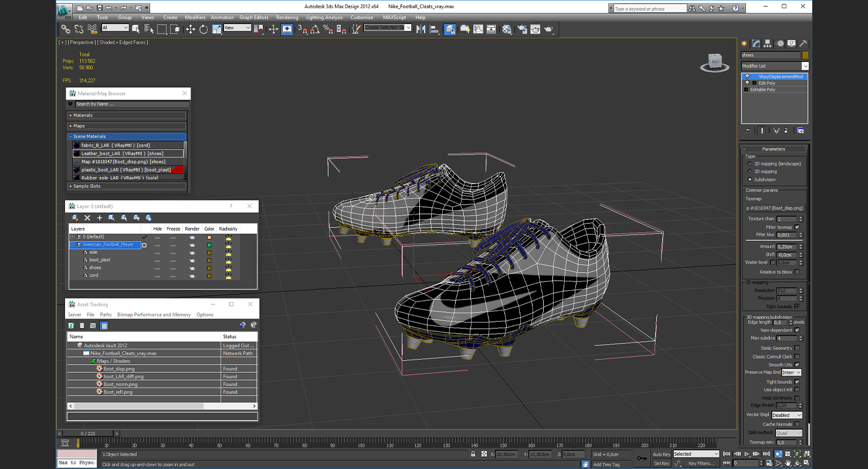Open Paths menu in Asset Tracking
The image size is (868, 469).
pyautogui.click(x=106, y=315)
